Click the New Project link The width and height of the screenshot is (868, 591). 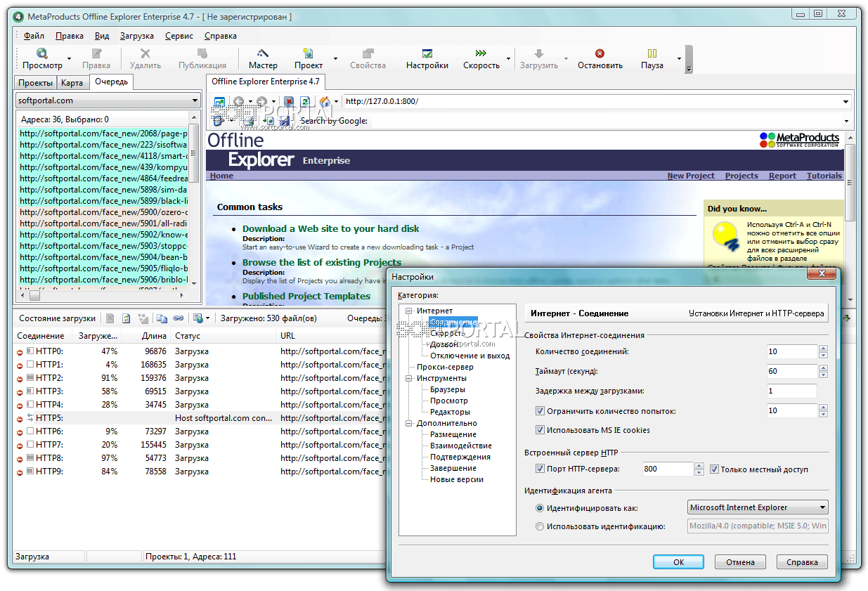tap(691, 176)
